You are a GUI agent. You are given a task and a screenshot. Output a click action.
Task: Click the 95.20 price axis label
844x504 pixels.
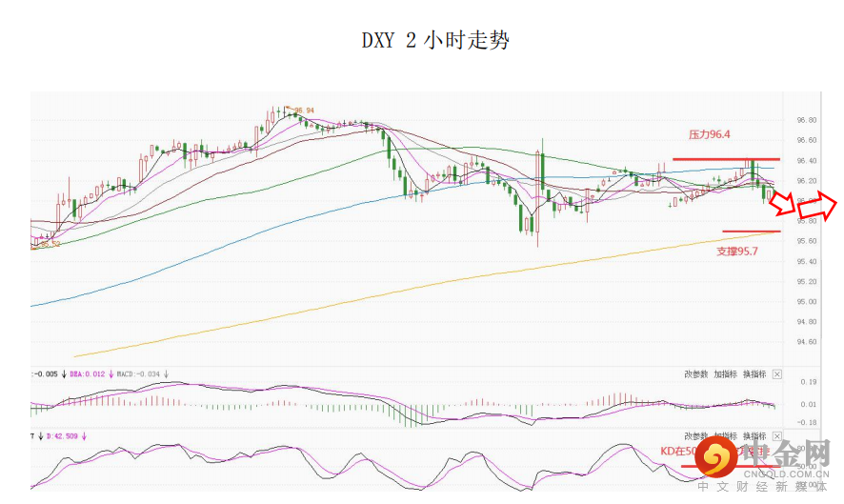coord(806,282)
